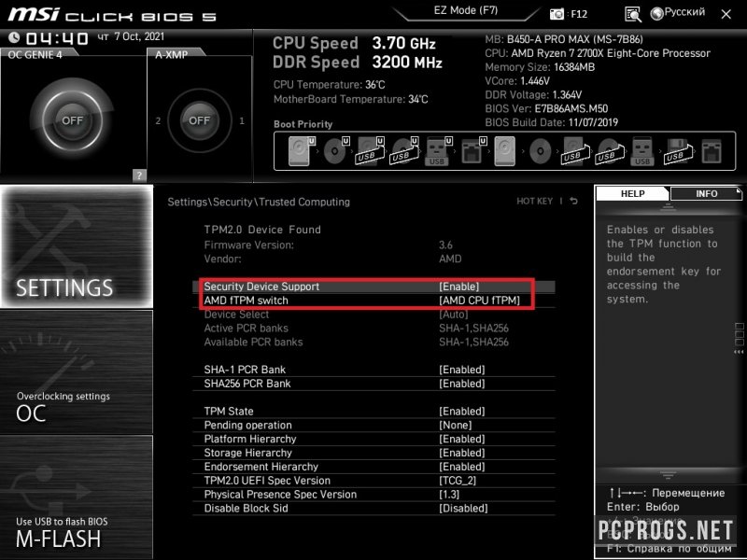Click the Active PCR banks row
The image size is (747, 560).
coord(373,329)
